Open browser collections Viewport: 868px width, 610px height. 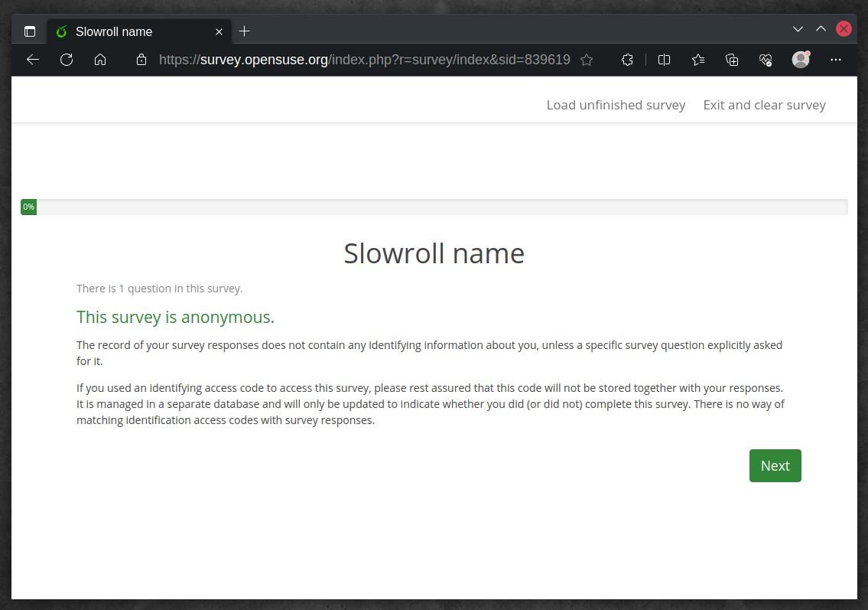(x=732, y=60)
